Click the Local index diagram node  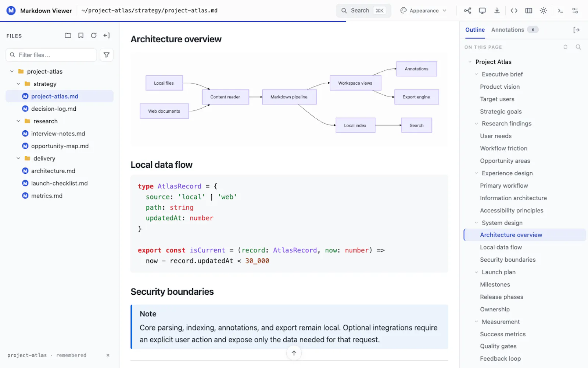pos(355,125)
